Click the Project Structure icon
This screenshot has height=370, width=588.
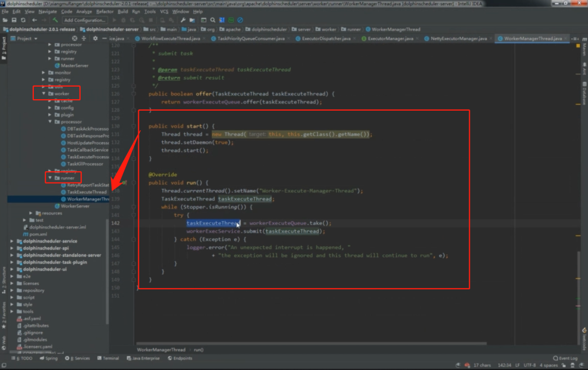(192, 20)
